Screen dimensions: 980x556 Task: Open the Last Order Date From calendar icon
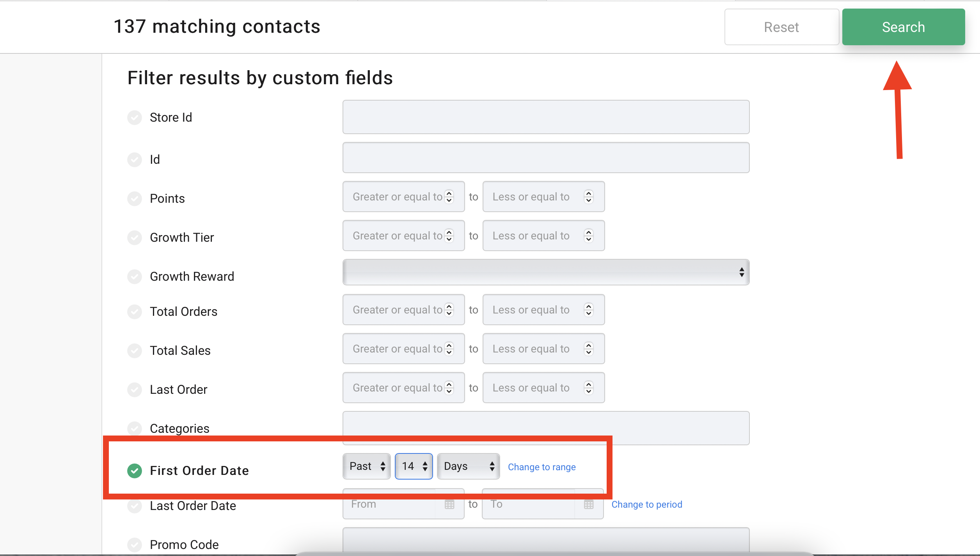tap(449, 504)
